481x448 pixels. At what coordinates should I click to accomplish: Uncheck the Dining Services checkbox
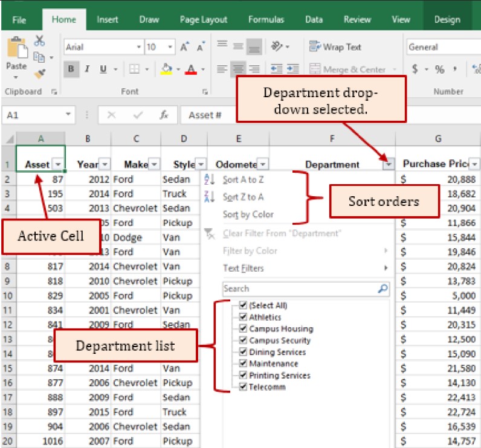pyautogui.click(x=243, y=352)
